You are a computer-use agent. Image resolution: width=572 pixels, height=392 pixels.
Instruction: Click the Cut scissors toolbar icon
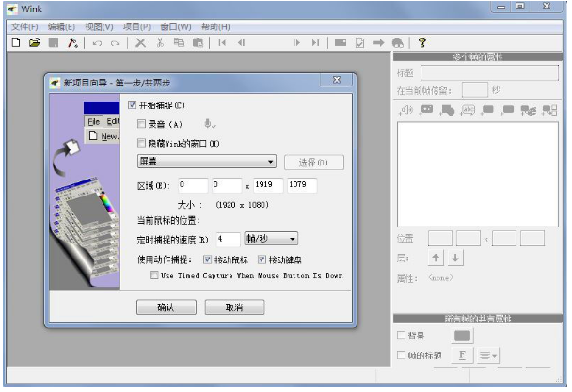point(160,42)
